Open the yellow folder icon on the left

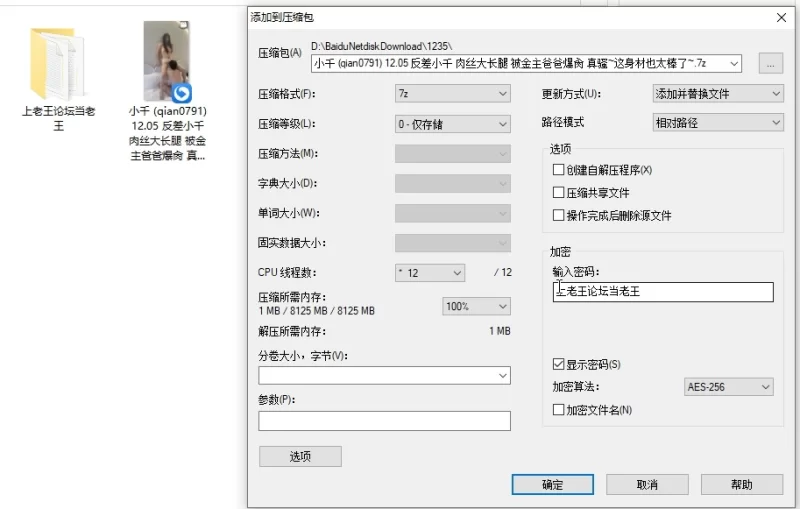58,62
